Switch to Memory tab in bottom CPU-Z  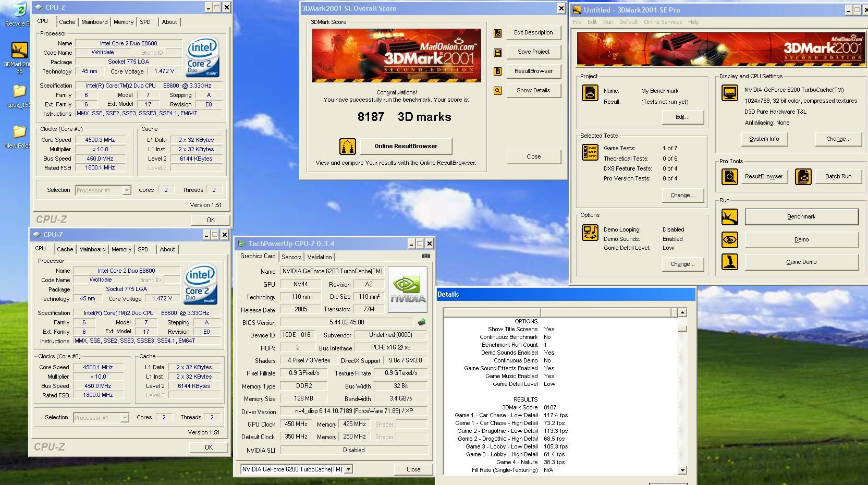[121, 249]
